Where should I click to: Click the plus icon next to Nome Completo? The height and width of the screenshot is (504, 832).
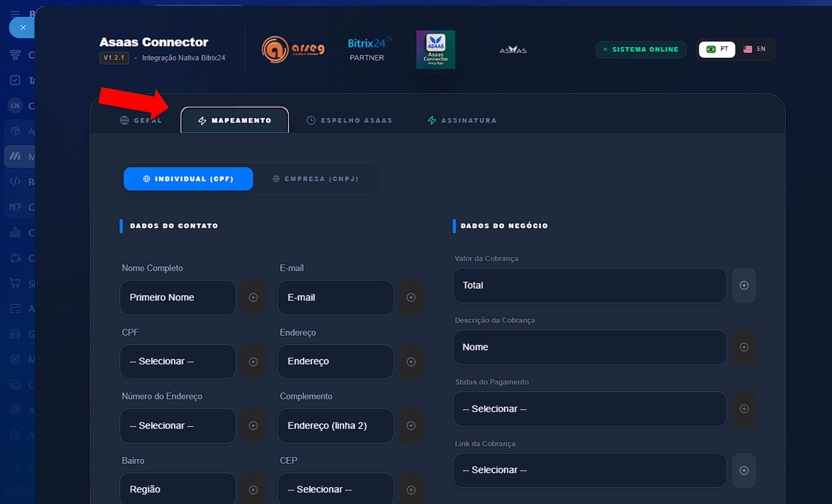point(253,297)
